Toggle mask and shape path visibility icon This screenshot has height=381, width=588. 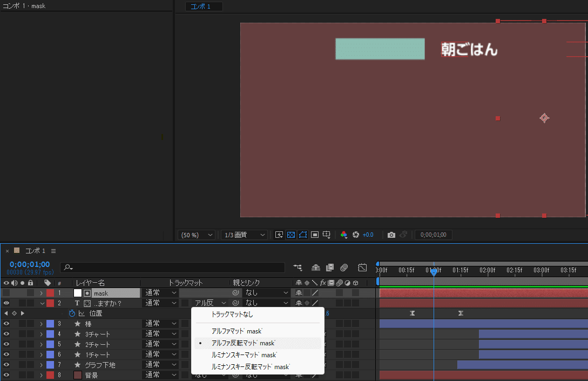303,235
